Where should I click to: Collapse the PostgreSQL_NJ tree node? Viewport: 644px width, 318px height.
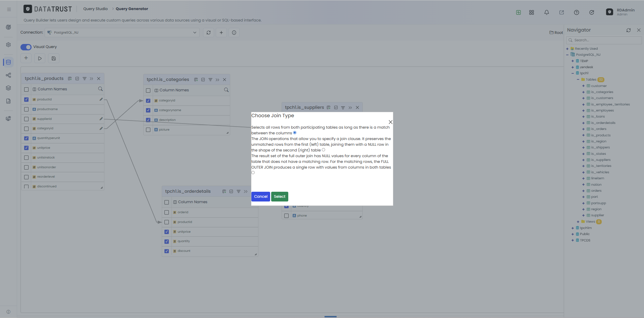[567, 55]
